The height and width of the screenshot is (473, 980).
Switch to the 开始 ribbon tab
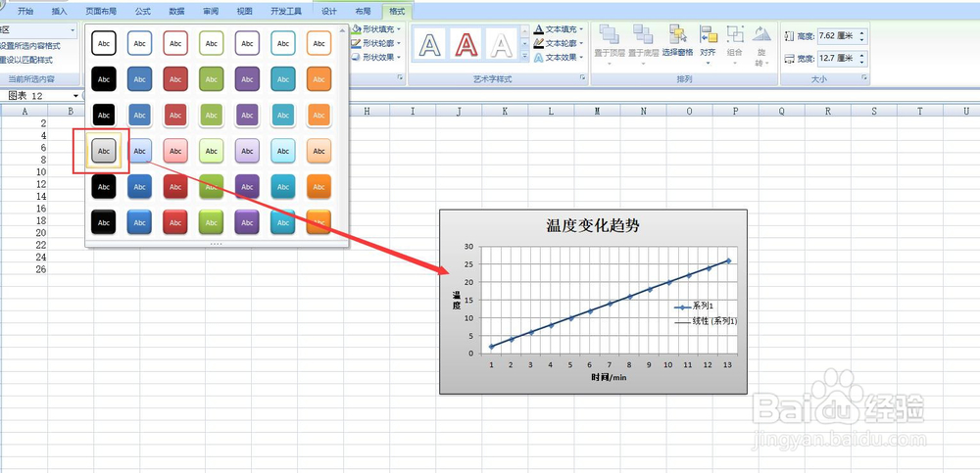click(x=25, y=11)
